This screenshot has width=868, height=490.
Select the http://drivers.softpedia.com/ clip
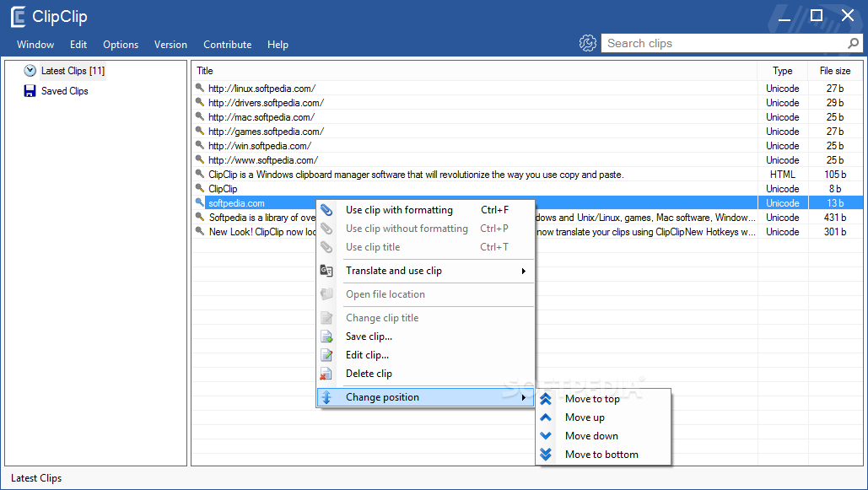tap(267, 102)
